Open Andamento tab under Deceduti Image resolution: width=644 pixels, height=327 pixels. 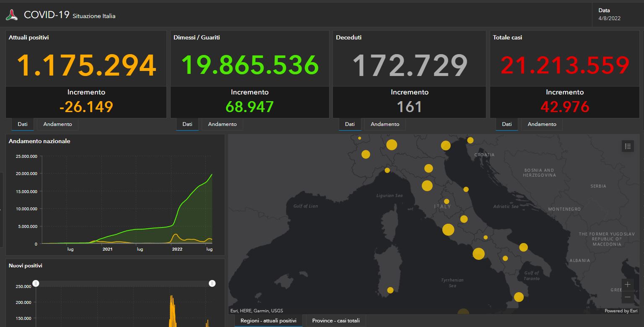point(385,124)
